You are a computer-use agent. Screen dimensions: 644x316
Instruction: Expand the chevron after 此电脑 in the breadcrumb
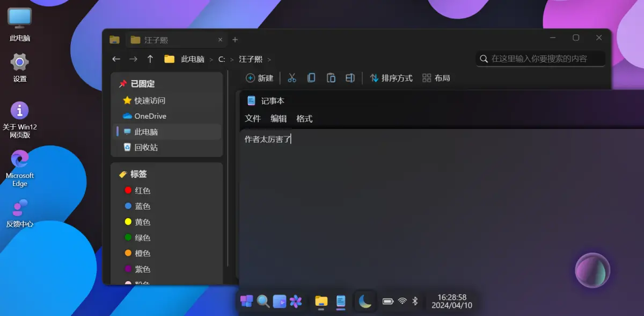[x=211, y=60]
